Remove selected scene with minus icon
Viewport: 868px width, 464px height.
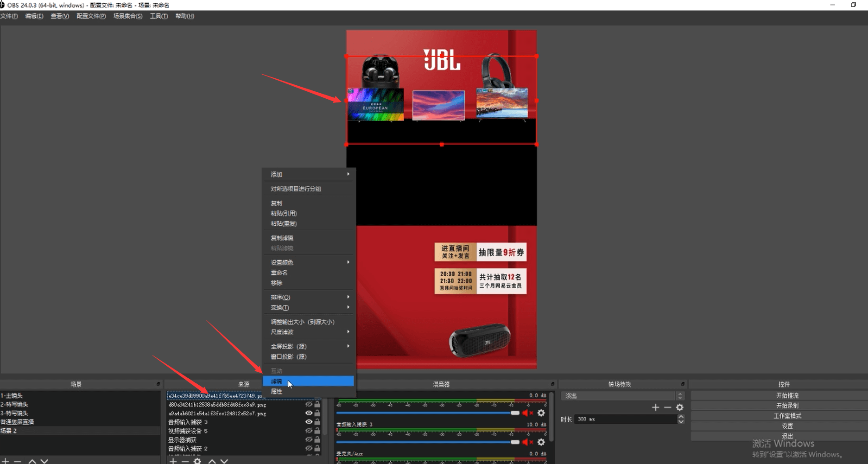(x=18, y=461)
